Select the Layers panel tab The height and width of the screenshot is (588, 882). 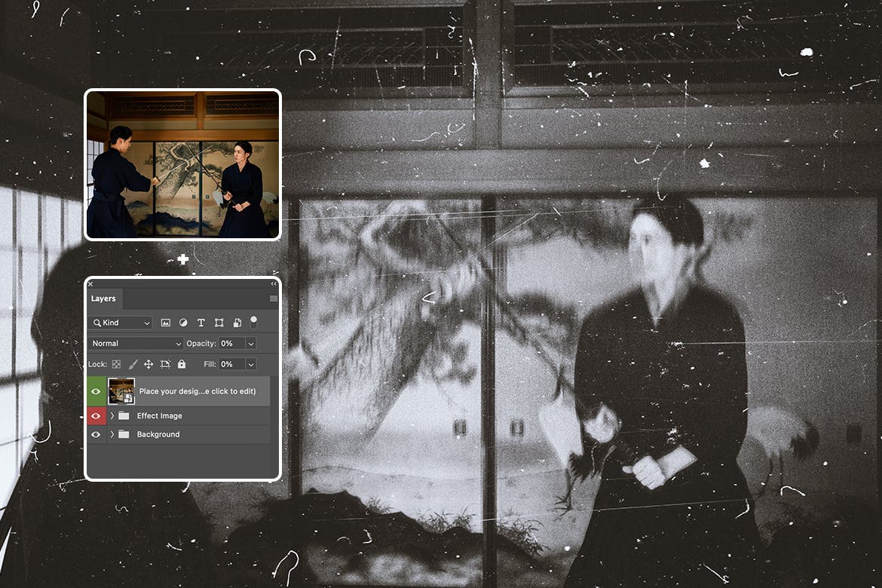pyautogui.click(x=103, y=299)
